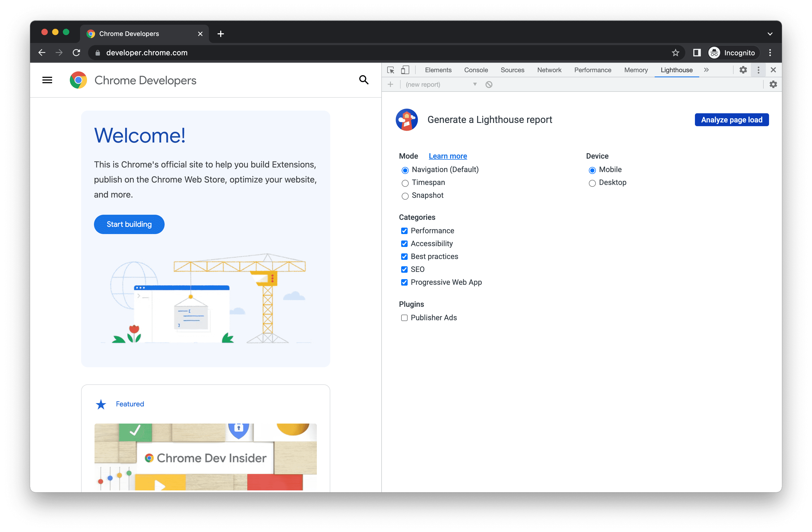812x532 pixels.
Task: Disable the Progressive Web App category
Action: pos(403,282)
